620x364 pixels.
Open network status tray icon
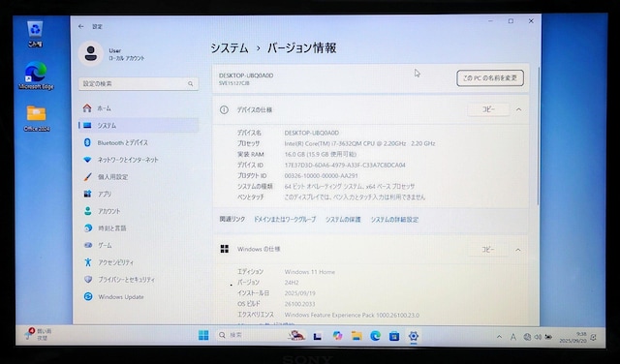[527, 337]
